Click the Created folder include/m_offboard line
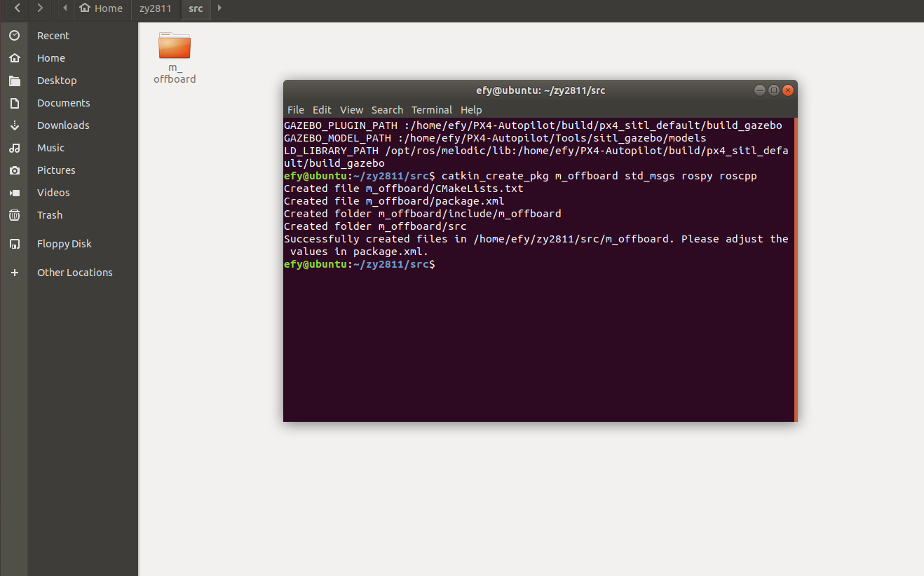The height and width of the screenshot is (576, 924). pyautogui.click(x=423, y=214)
